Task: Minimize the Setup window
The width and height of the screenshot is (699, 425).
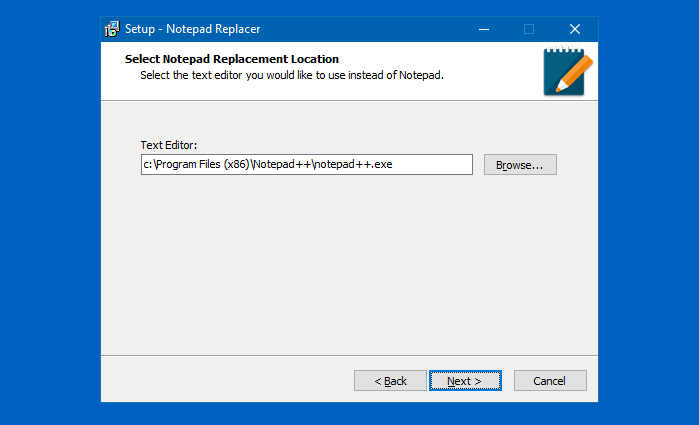Action: click(484, 29)
